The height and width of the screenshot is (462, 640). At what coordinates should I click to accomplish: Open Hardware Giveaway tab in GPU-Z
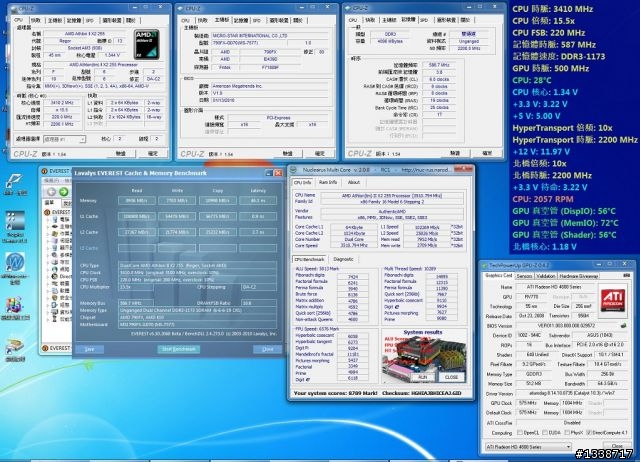tap(579, 276)
